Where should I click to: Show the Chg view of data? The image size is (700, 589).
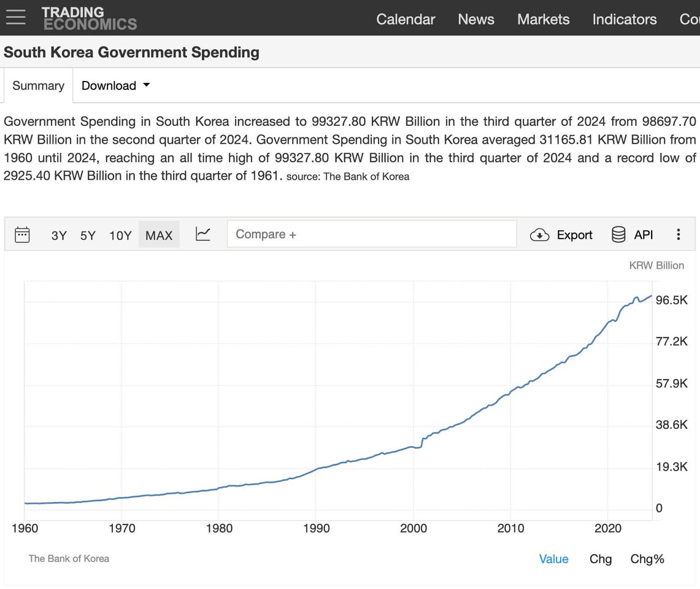(600, 559)
